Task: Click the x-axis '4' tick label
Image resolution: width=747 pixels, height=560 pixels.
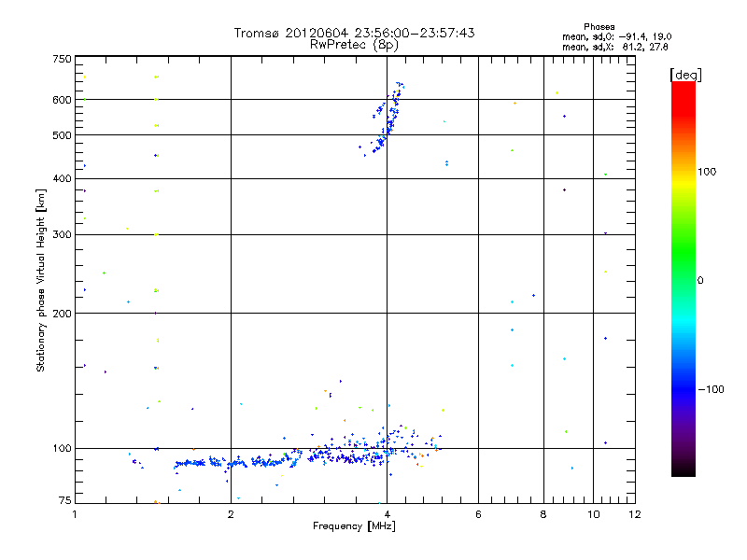Action: 388,514
